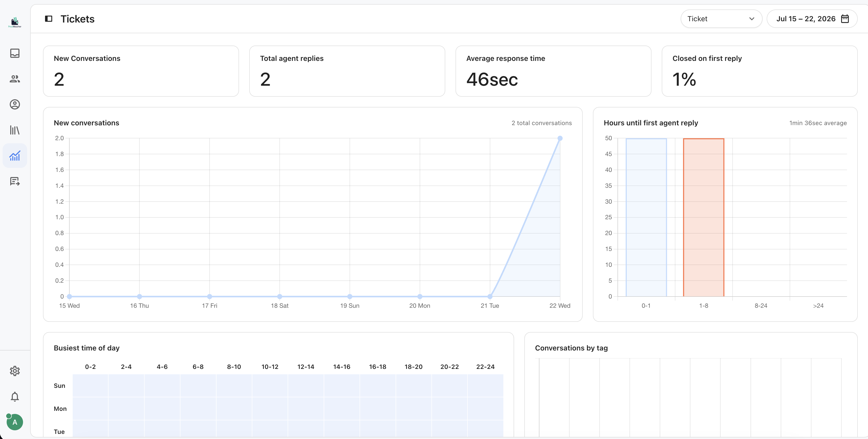Open the canned replies message icon
Image resolution: width=868 pixels, height=439 pixels.
point(15,181)
